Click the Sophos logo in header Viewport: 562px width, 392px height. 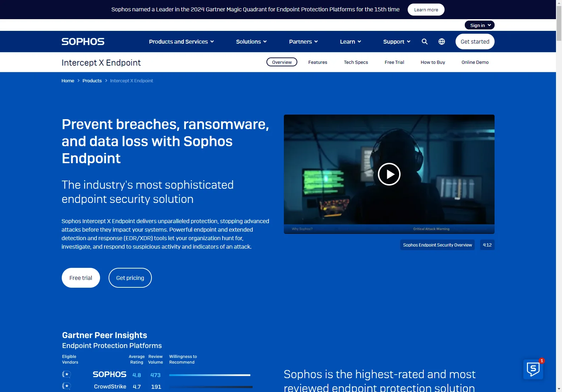83,42
